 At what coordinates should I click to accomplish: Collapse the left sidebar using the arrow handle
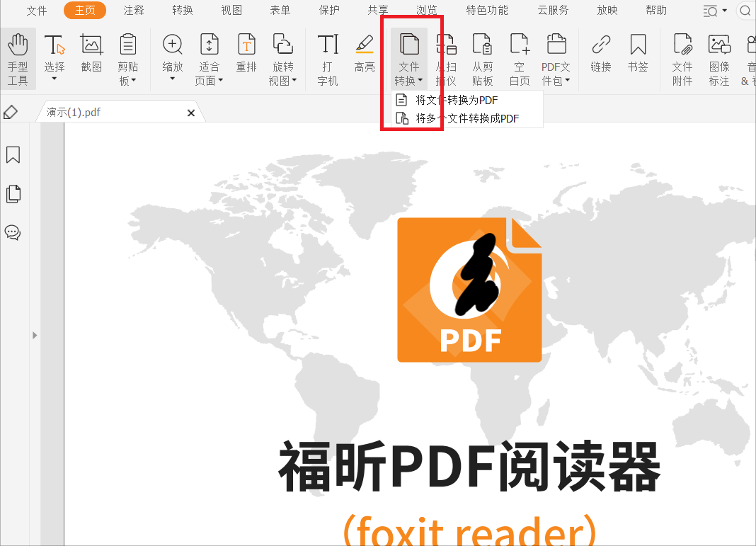pos(34,335)
